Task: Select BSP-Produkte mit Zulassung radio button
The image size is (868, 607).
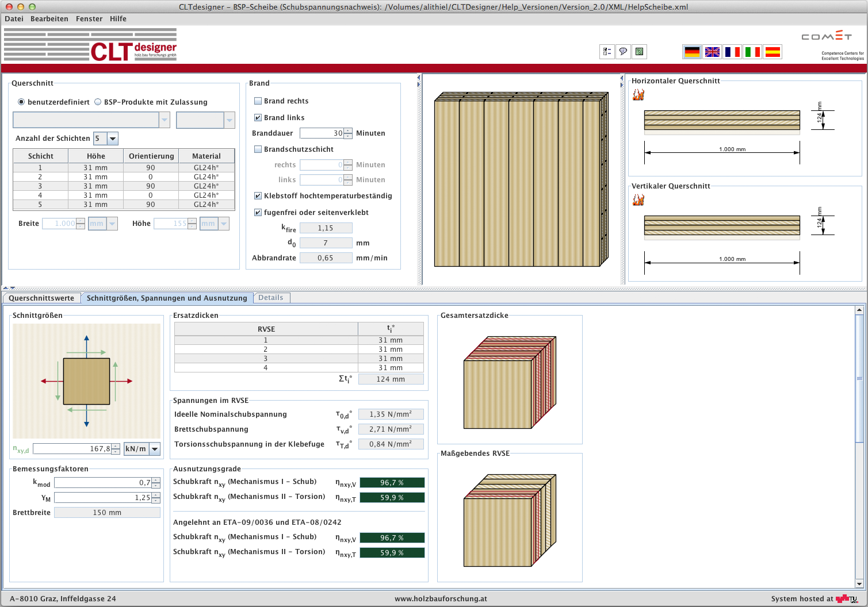Action: (98, 102)
